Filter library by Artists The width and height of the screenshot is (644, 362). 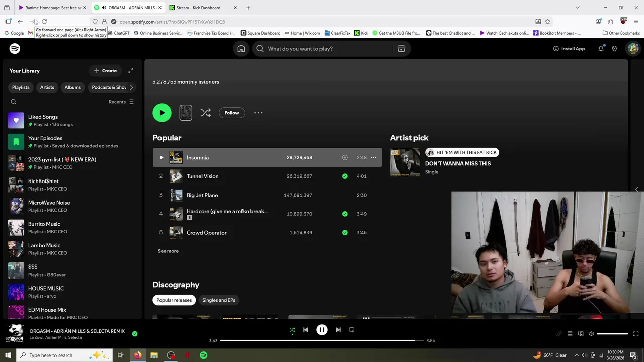coord(47,87)
